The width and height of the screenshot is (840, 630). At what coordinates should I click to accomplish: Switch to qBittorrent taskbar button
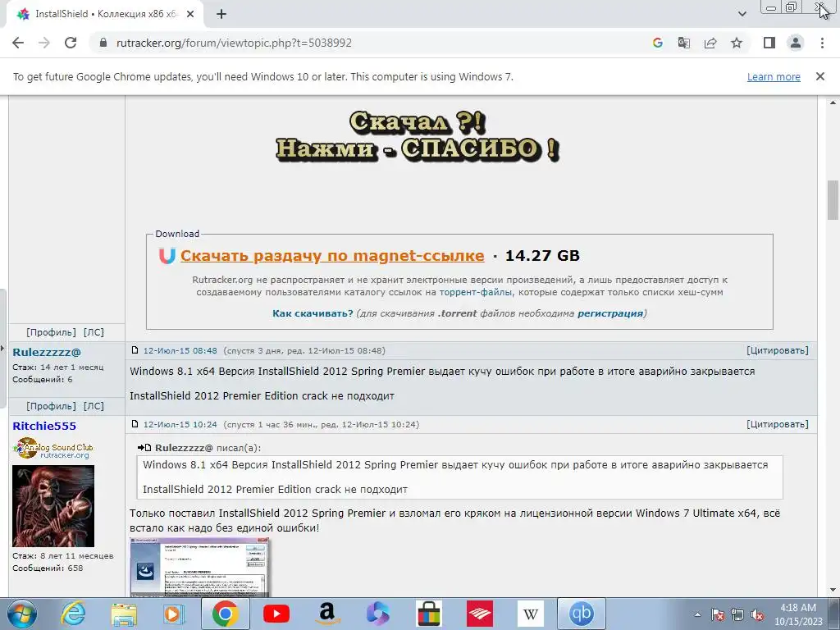(582, 614)
